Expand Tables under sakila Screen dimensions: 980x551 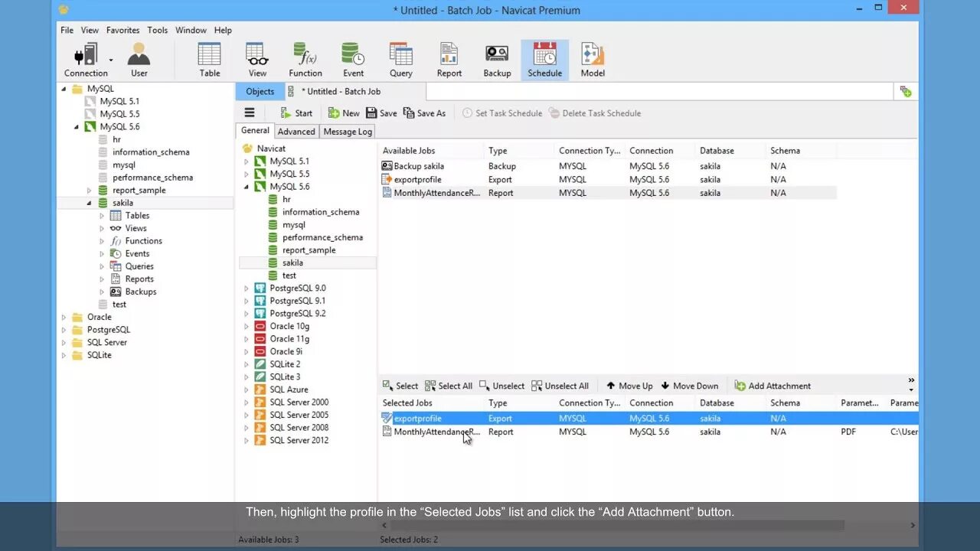click(x=102, y=216)
